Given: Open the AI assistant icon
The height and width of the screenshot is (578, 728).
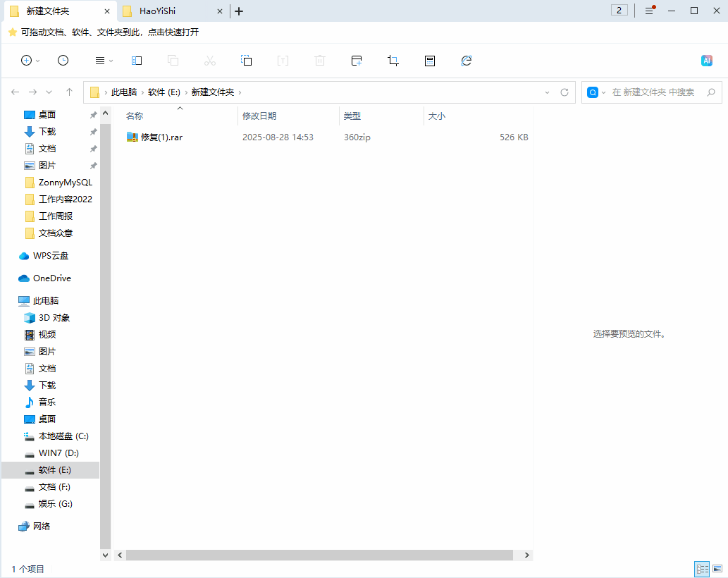Looking at the screenshot, I should tap(707, 61).
